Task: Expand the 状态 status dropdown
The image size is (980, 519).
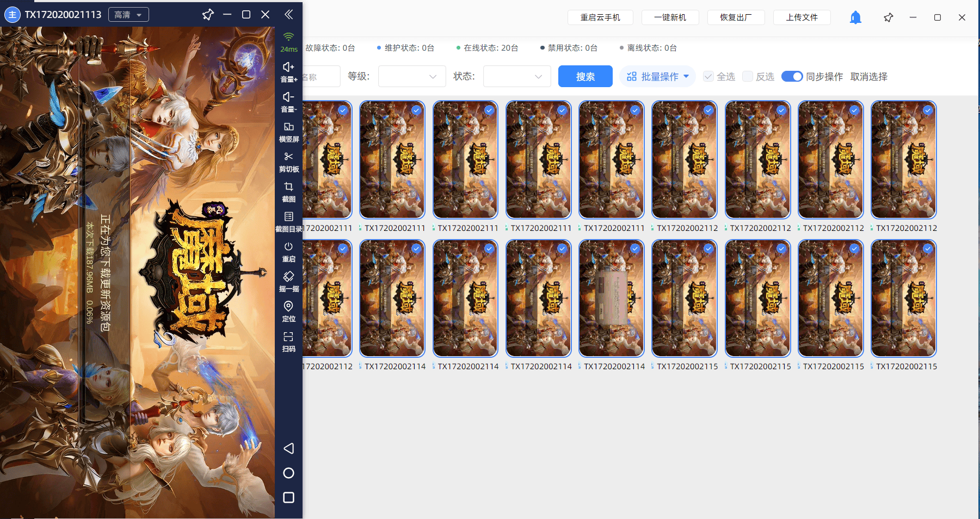Action: [517, 77]
